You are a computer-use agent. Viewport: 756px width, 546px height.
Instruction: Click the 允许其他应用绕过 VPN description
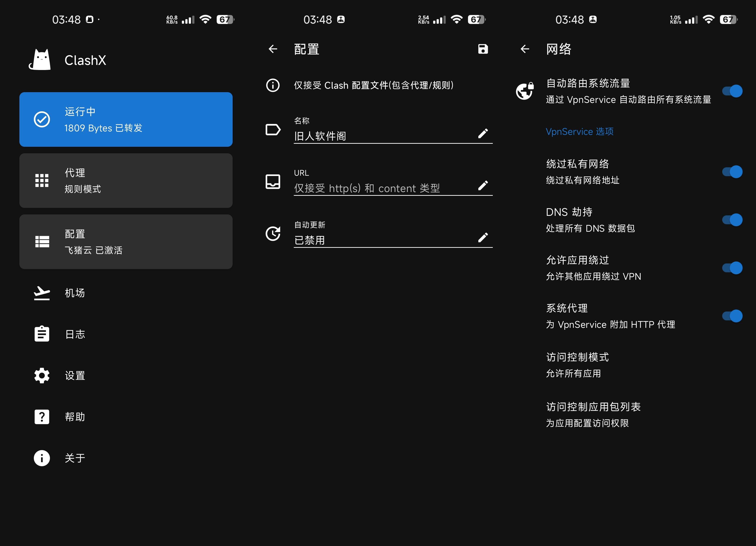[x=593, y=276]
